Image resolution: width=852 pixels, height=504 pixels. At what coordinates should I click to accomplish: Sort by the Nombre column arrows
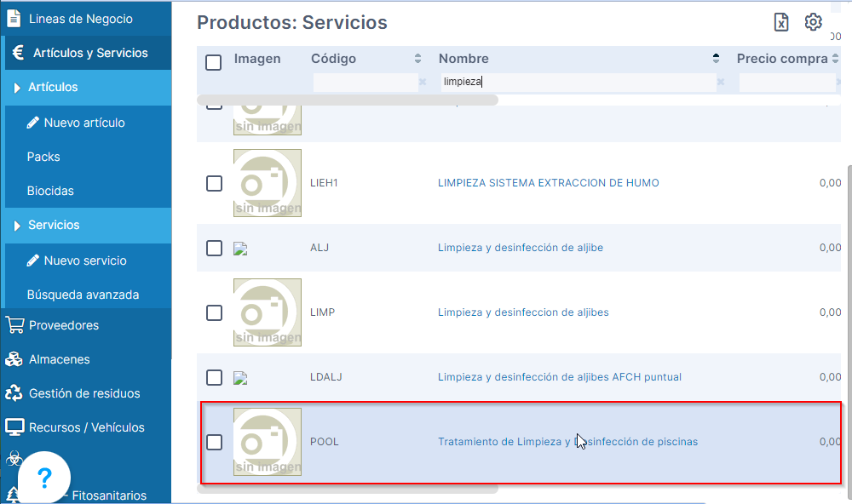[716, 59]
